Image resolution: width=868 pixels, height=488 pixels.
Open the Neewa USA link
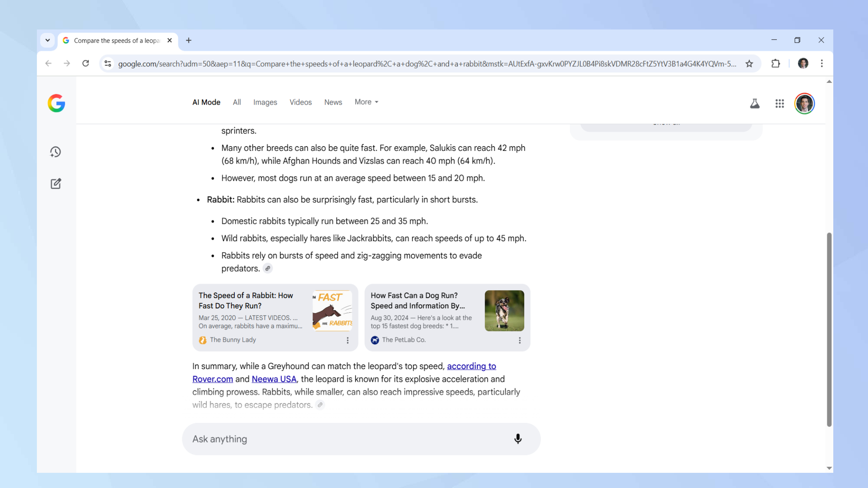click(x=274, y=379)
